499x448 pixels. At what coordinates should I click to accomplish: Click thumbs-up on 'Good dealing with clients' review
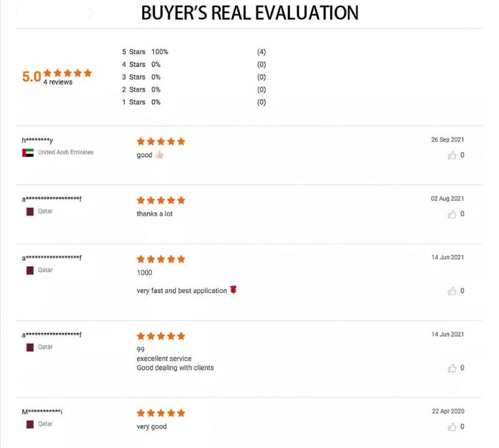452,368
